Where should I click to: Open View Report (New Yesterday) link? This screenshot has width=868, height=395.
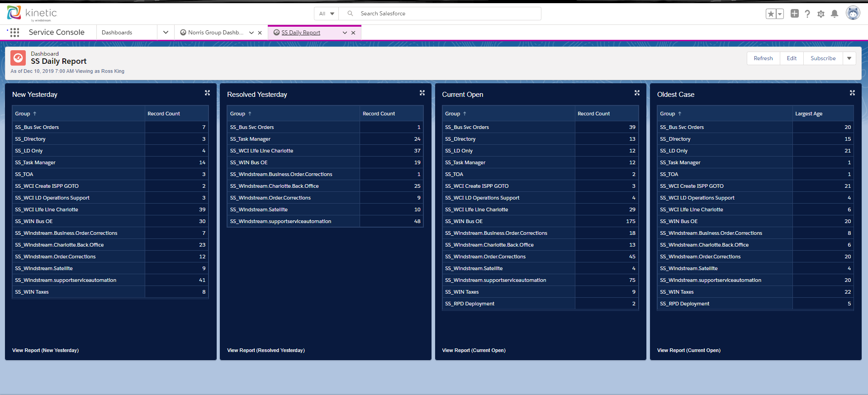click(45, 350)
